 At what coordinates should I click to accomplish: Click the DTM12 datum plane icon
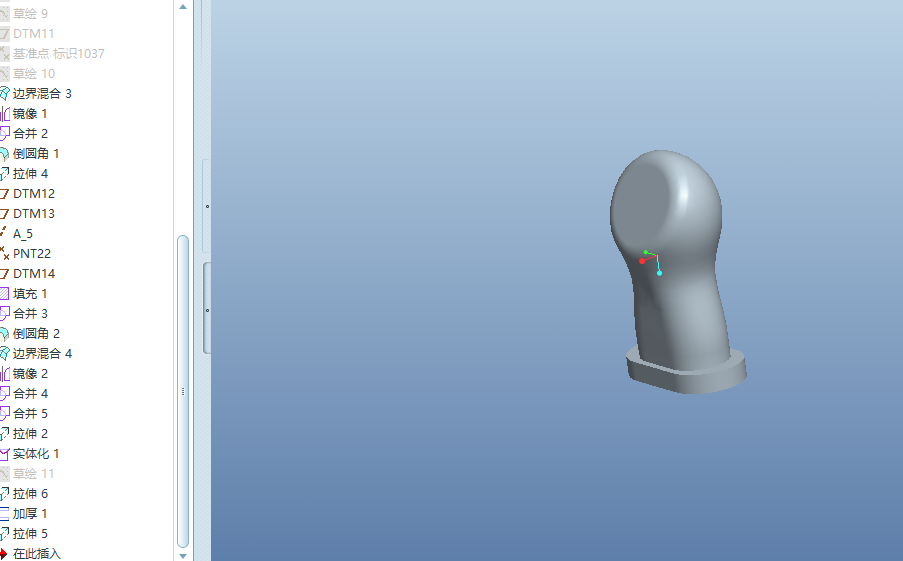pos(5,194)
